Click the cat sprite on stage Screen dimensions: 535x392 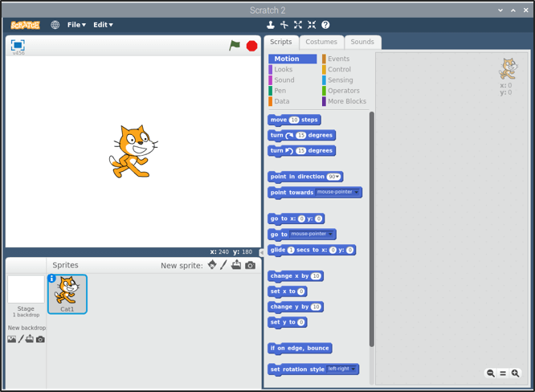pos(133,151)
